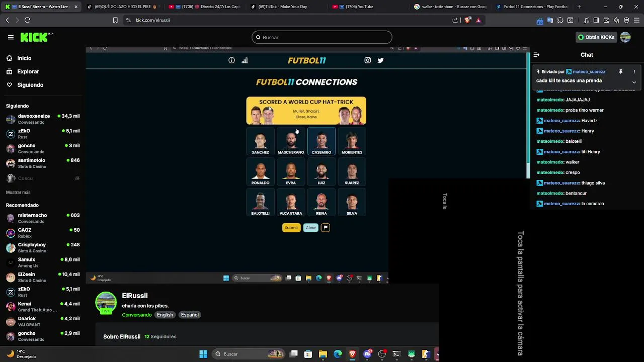644x362 pixels.
Task: Expand Mostrar más followed channels
Action: (18, 193)
